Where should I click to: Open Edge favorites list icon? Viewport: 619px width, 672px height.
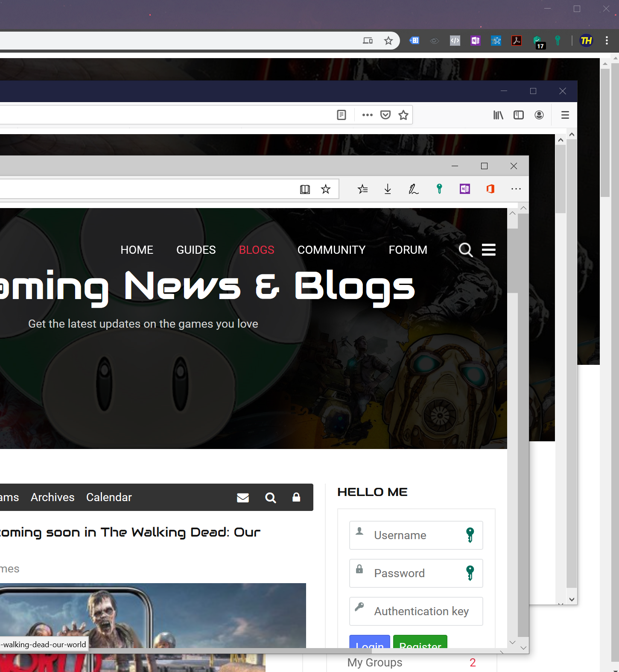363,189
